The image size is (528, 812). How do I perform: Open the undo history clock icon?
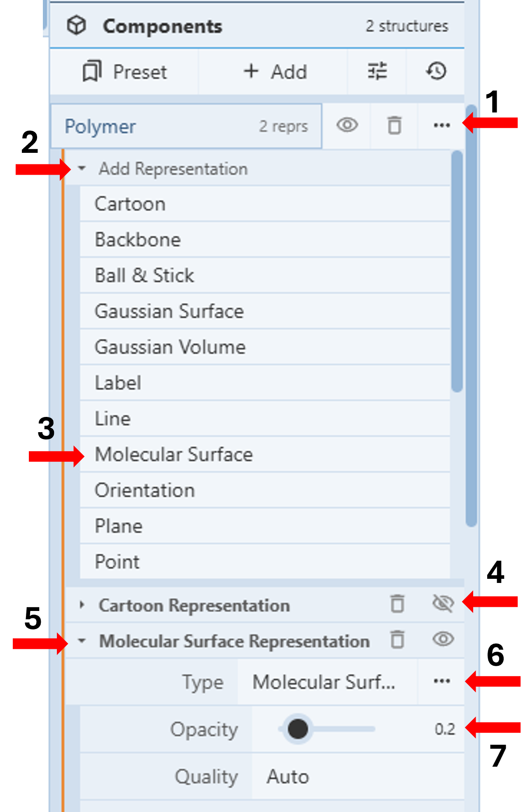[x=436, y=72]
